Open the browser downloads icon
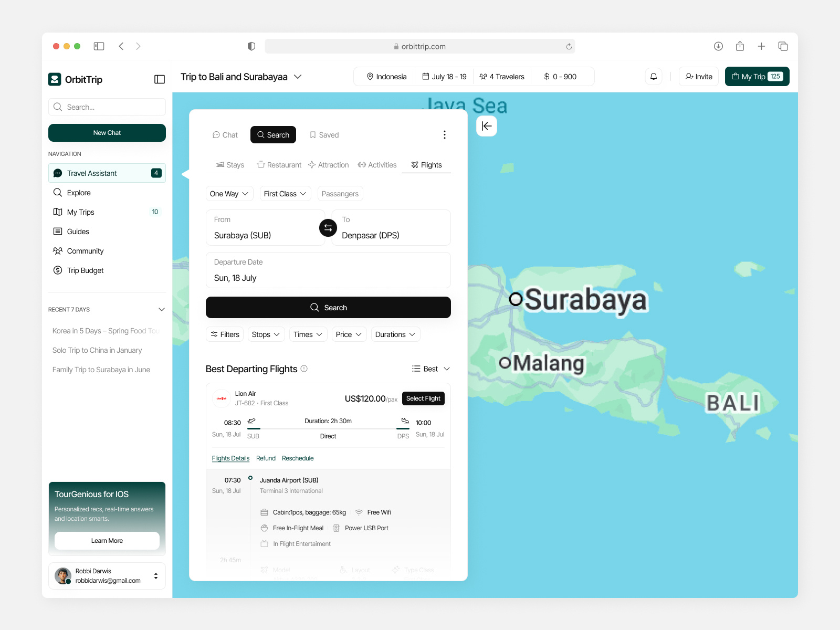Viewport: 840px width, 630px height. click(718, 46)
